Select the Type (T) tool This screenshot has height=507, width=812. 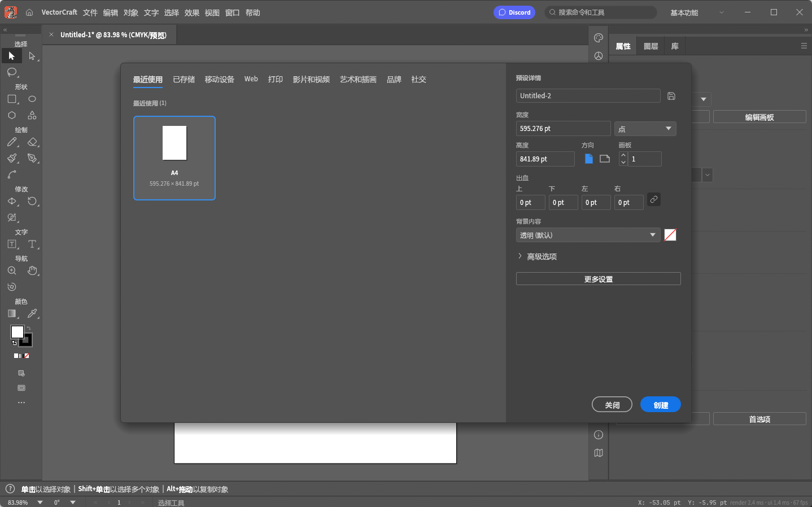pos(32,244)
